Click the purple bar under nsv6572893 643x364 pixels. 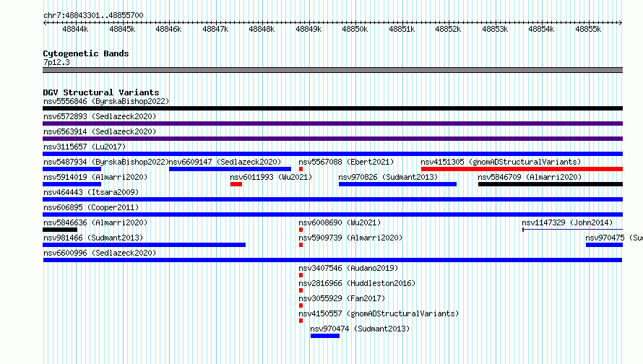(332, 123)
